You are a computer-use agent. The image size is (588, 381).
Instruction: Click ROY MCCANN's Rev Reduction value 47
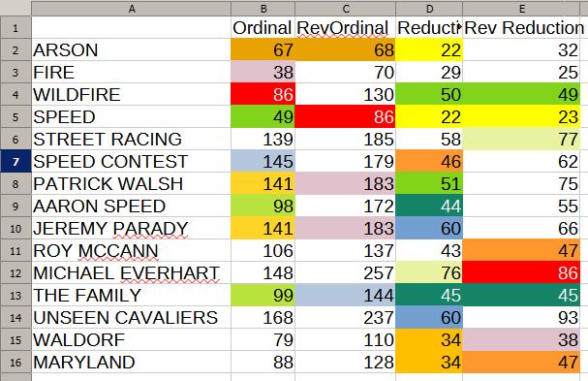coord(521,251)
